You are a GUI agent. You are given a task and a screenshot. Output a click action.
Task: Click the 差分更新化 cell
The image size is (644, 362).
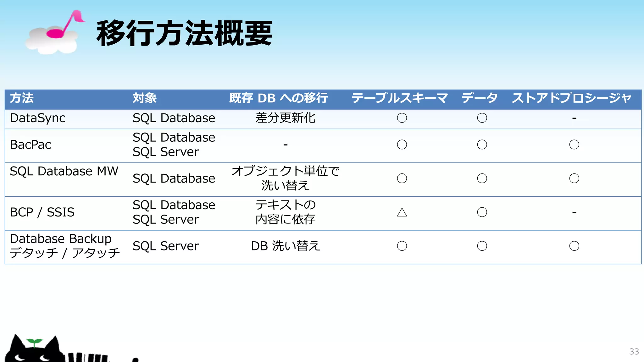coord(286,118)
